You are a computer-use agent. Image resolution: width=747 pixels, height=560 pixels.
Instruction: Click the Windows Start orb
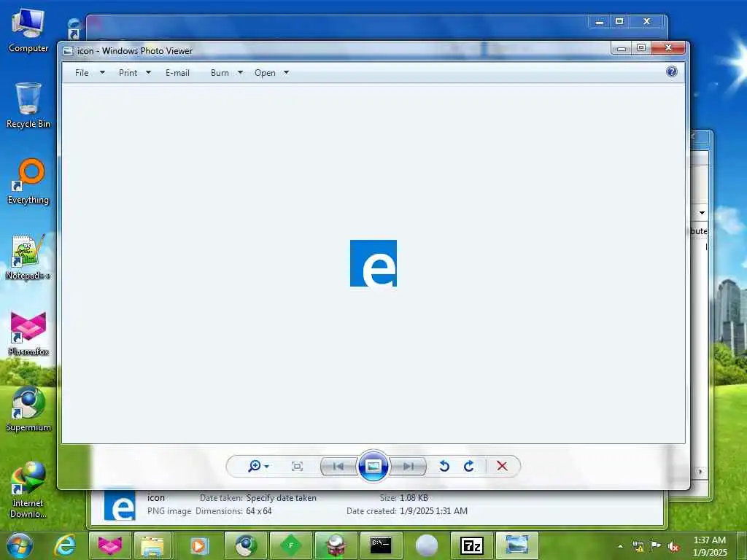point(20,545)
